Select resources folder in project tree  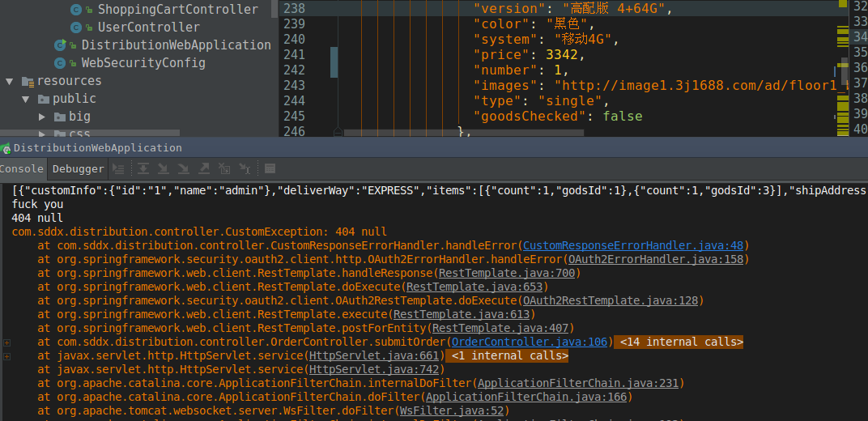(x=69, y=81)
